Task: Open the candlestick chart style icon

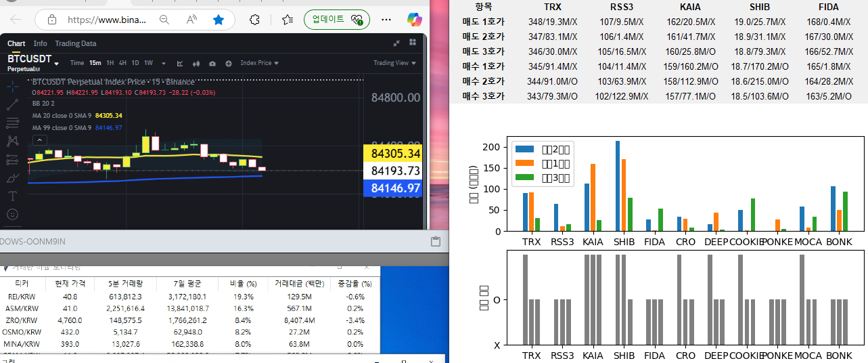Action: click(x=196, y=64)
